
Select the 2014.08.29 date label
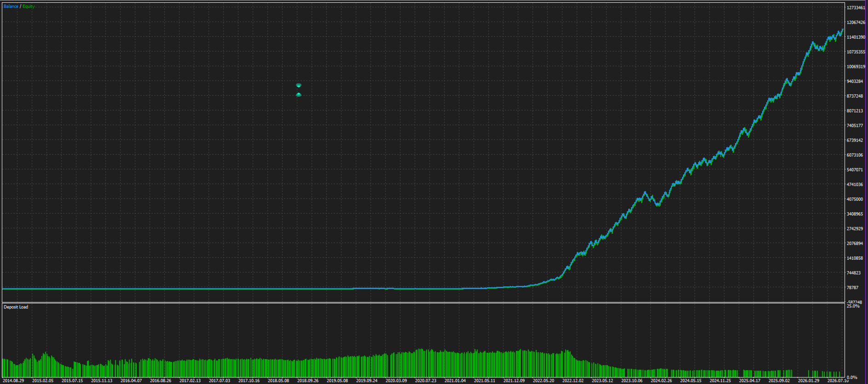pos(13,381)
